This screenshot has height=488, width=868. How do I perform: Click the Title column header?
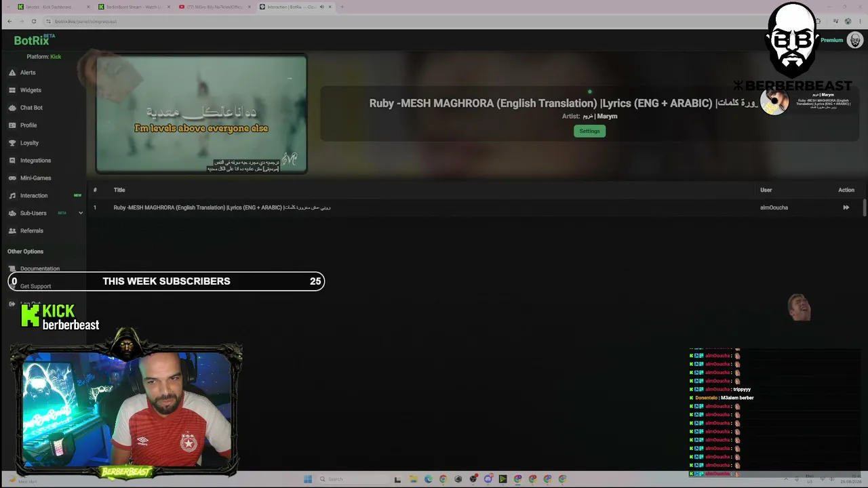coord(119,190)
